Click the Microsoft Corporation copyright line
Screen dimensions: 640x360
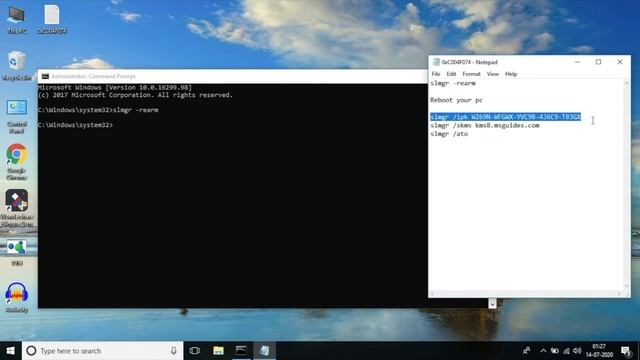pyautogui.click(x=135, y=95)
